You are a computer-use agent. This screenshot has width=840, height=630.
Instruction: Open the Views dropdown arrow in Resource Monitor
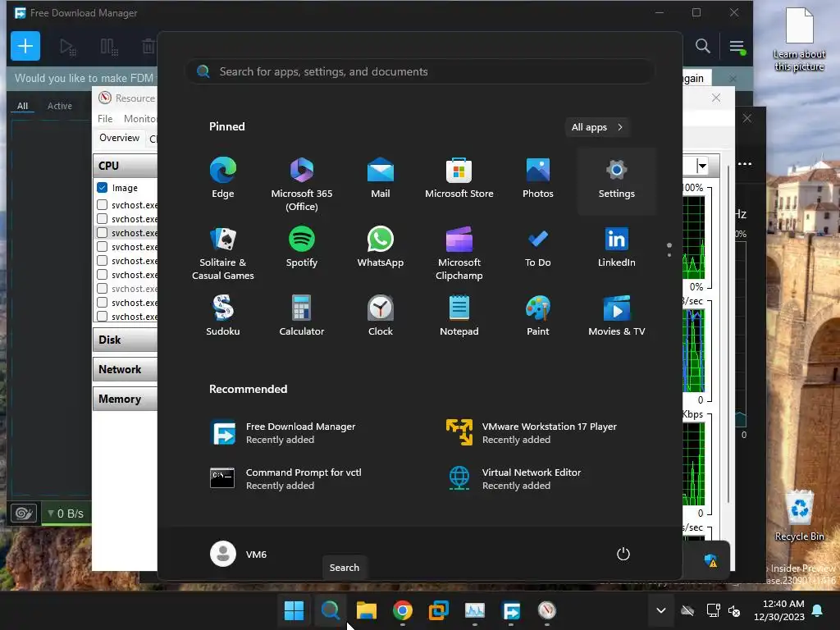702,166
